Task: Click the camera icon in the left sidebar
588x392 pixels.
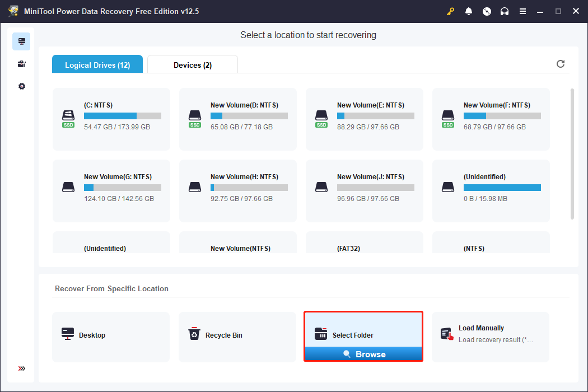Action: point(21,63)
